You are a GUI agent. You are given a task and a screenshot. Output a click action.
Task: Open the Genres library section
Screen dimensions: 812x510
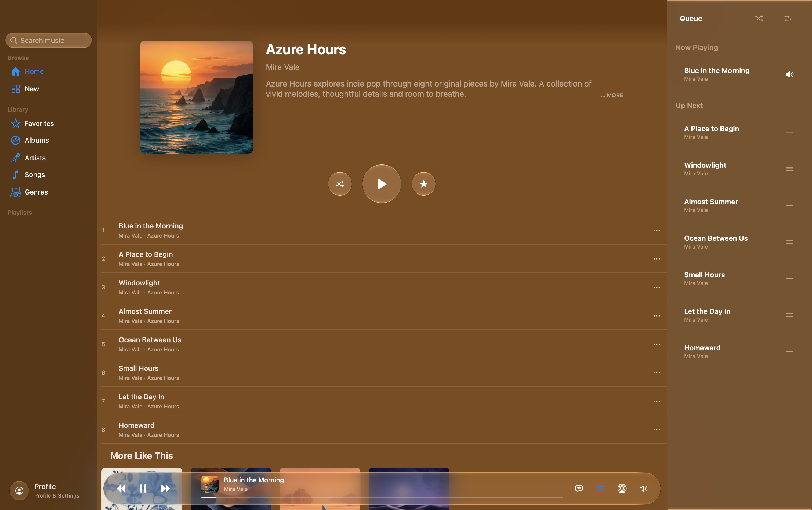tap(49, 192)
